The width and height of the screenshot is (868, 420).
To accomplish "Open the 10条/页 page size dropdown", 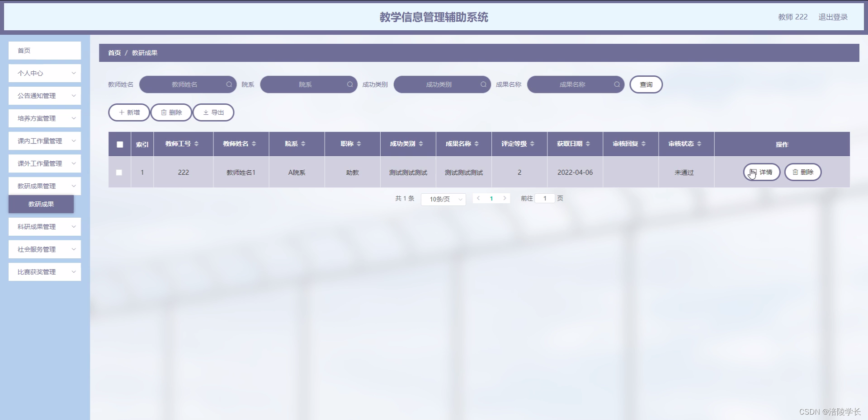I will coord(443,199).
